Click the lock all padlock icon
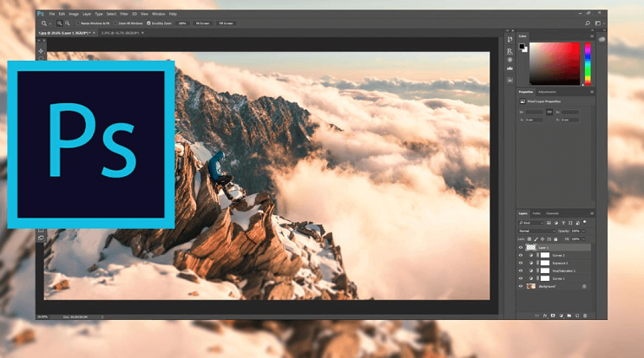 click(555, 239)
